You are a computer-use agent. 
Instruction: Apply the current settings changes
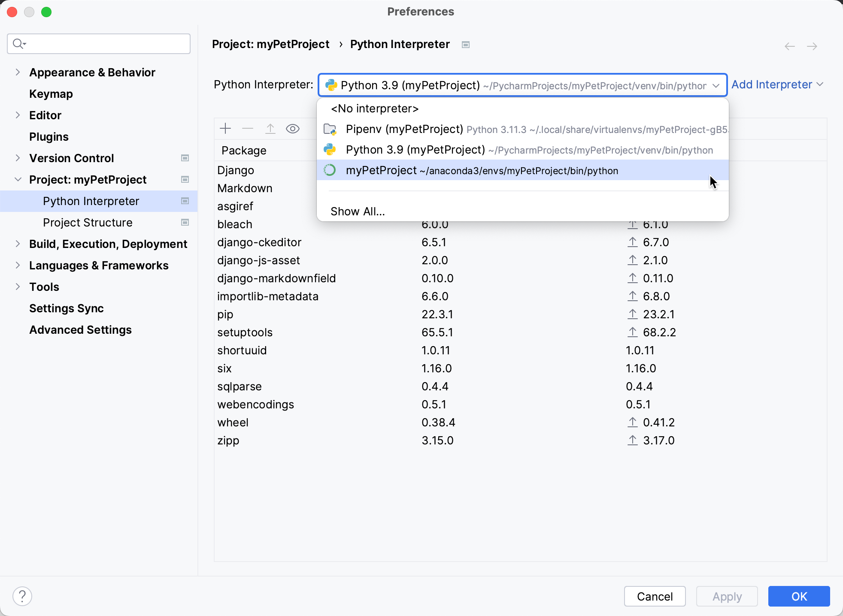[x=727, y=596]
